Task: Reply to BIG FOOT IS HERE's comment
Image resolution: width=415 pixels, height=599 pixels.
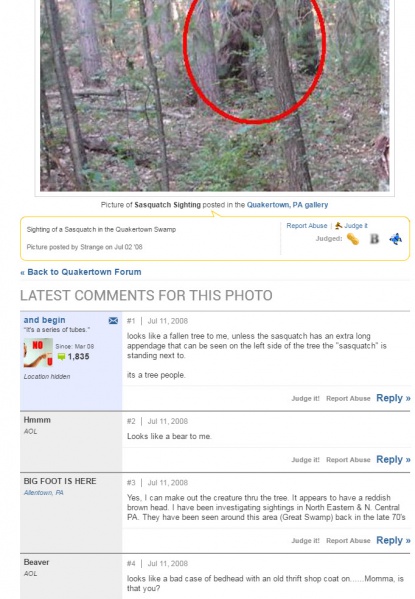Action: tap(393, 540)
